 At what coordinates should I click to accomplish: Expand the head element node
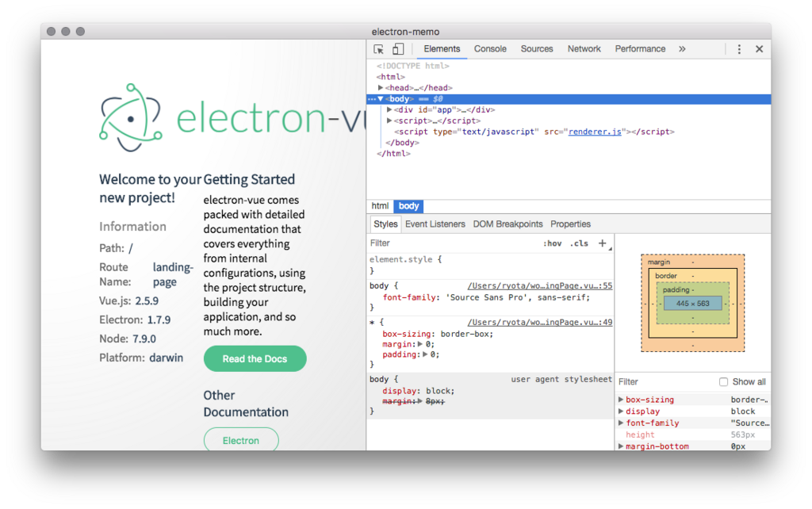(x=381, y=87)
